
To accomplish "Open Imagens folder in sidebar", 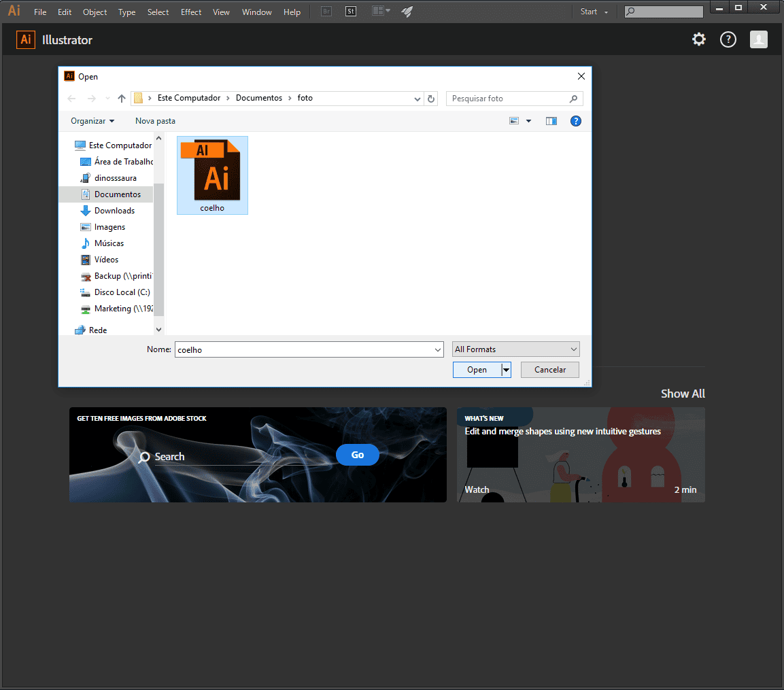I will (x=103, y=227).
